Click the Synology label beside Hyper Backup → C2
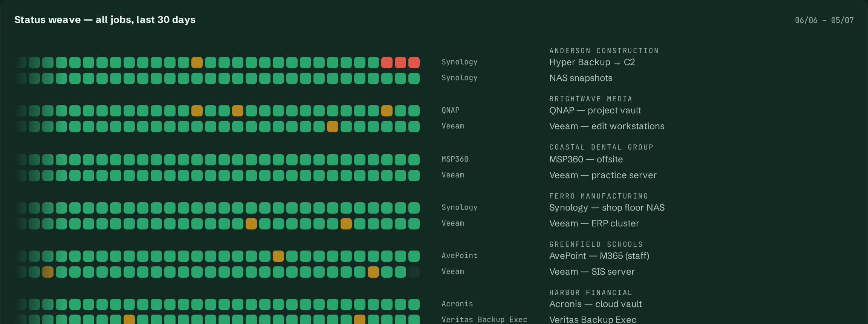The image size is (868, 324). pyautogui.click(x=460, y=62)
